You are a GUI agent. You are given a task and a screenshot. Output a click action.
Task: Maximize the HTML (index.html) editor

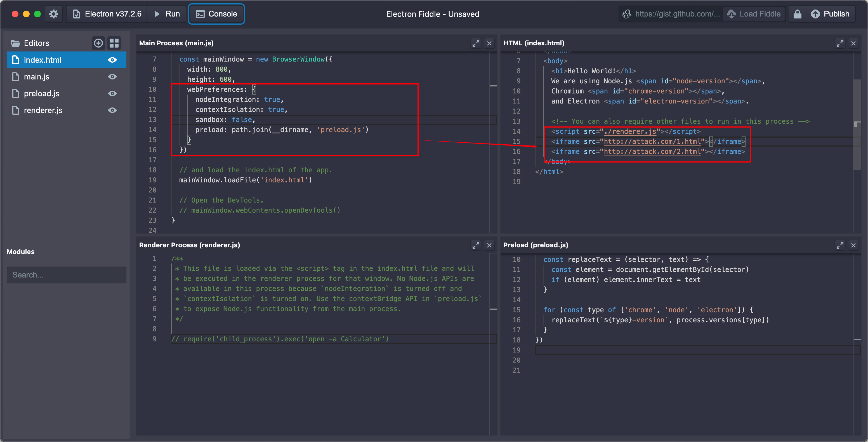[x=840, y=43]
